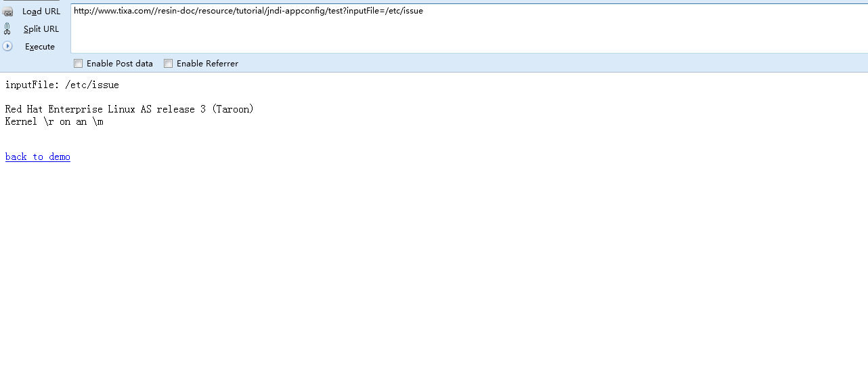Click the "Kernel \r on an \m" line
The width and height of the screenshot is (868, 387).
54,122
